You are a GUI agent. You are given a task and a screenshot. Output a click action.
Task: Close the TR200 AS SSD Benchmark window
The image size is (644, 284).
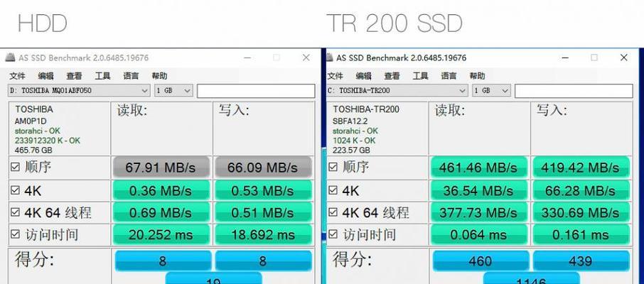click(x=624, y=58)
